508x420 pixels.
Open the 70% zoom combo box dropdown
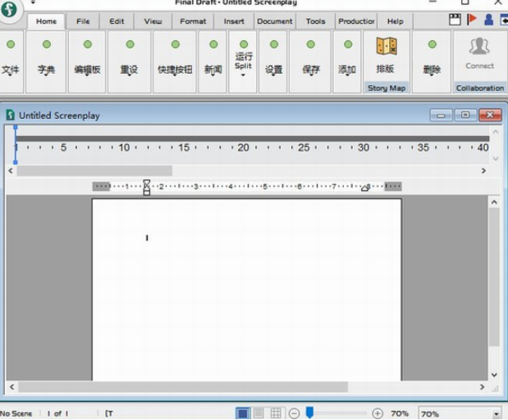[496, 413]
